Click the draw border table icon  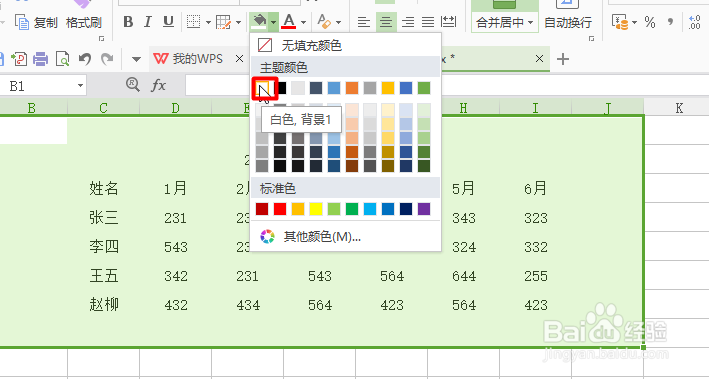pos(224,21)
